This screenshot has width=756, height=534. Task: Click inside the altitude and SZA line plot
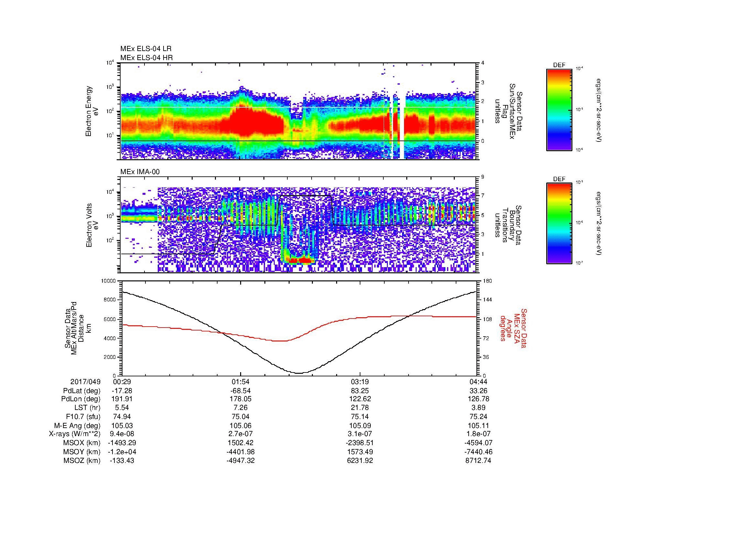tap(299, 328)
